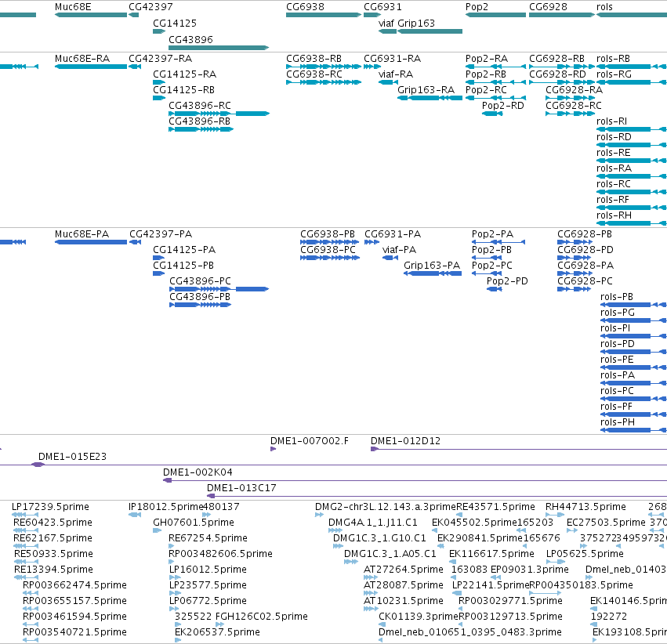Click the CG6931 gene label
The width and height of the screenshot is (667, 644).
click(382, 7)
